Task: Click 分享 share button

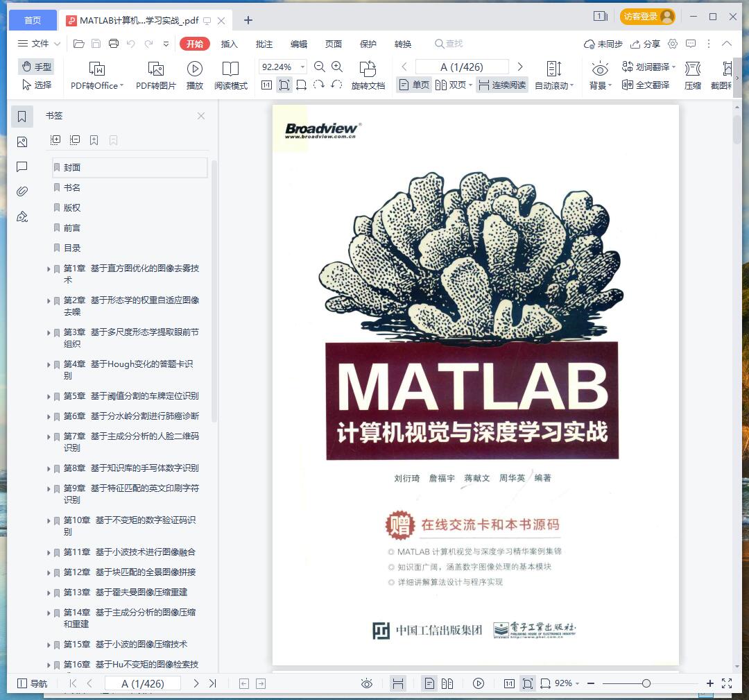Action: click(x=645, y=44)
